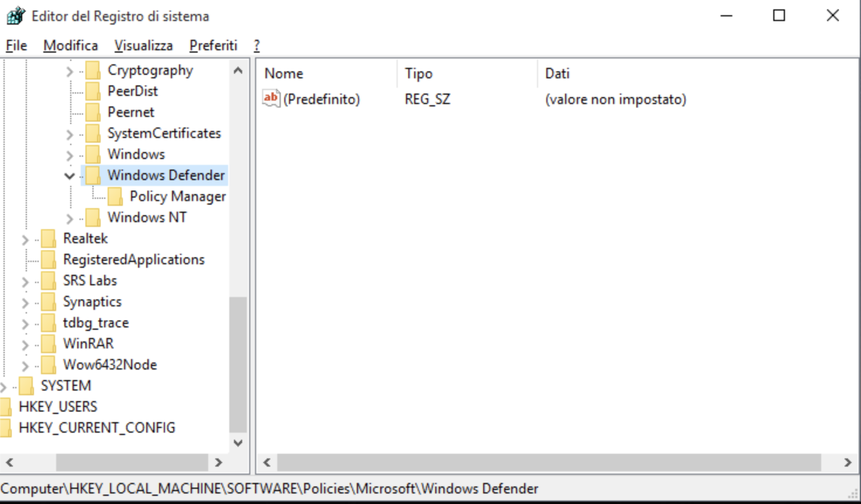Click the folder icon of the Windows key
861x504 pixels.
(x=93, y=155)
